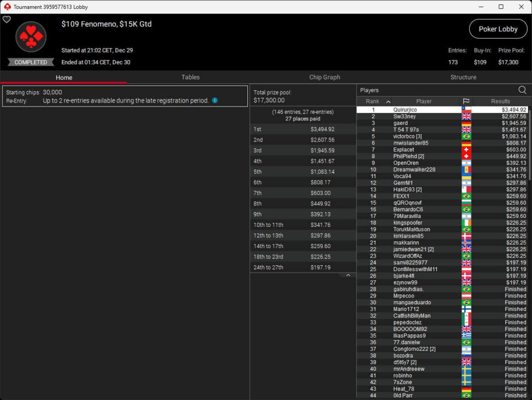Sort by the Results column header
This screenshot has height=400, width=532.
pyautogui.click(x=500, y=101)
